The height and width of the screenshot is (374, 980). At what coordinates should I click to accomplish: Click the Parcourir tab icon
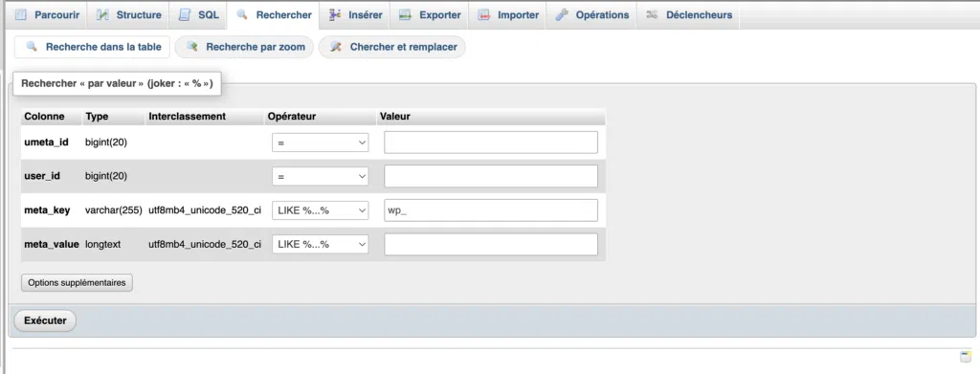tap(21, 15)
